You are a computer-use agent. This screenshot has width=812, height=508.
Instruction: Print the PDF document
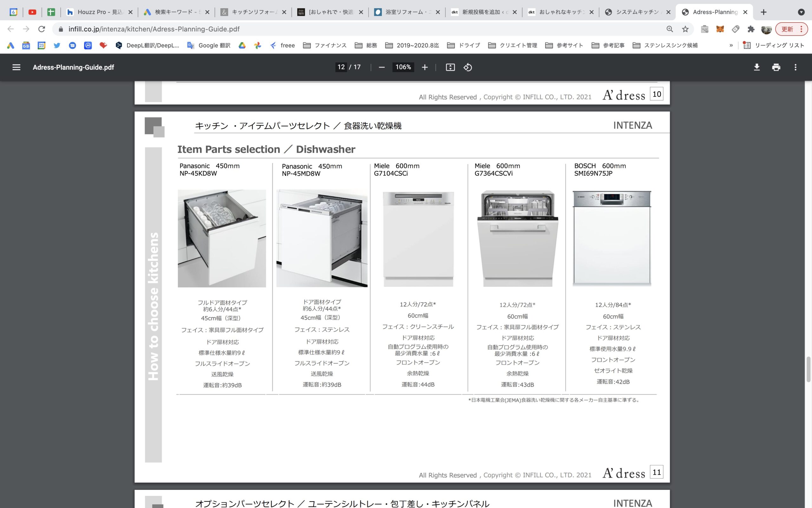776,67
